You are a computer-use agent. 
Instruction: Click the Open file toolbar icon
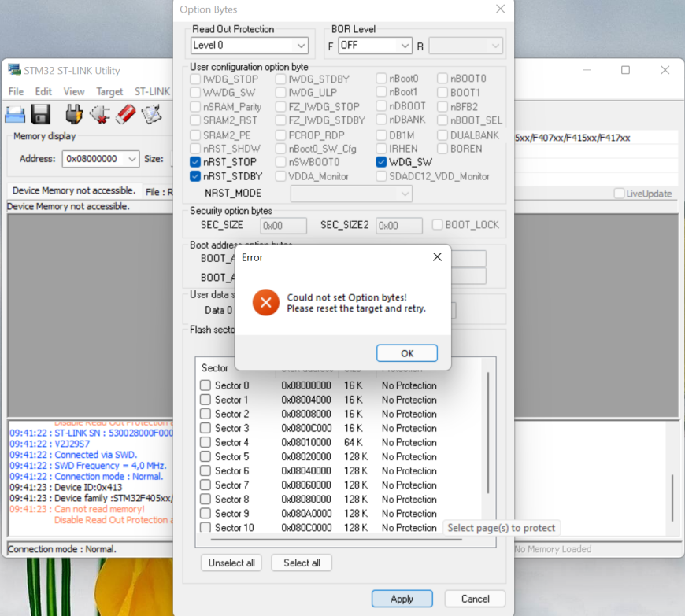click(x=15, y=114)
